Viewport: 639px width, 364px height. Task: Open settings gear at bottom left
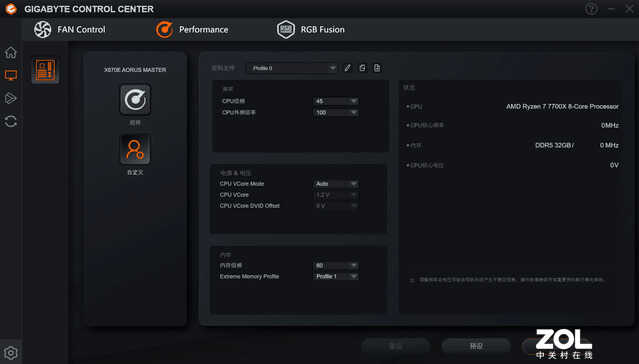coord(11,353)
